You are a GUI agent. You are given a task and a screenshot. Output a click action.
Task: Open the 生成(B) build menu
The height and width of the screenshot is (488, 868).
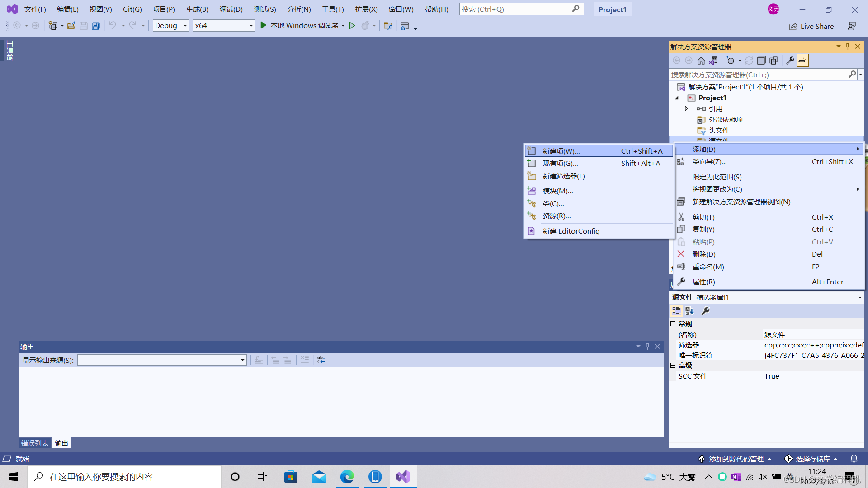[197, 9]
